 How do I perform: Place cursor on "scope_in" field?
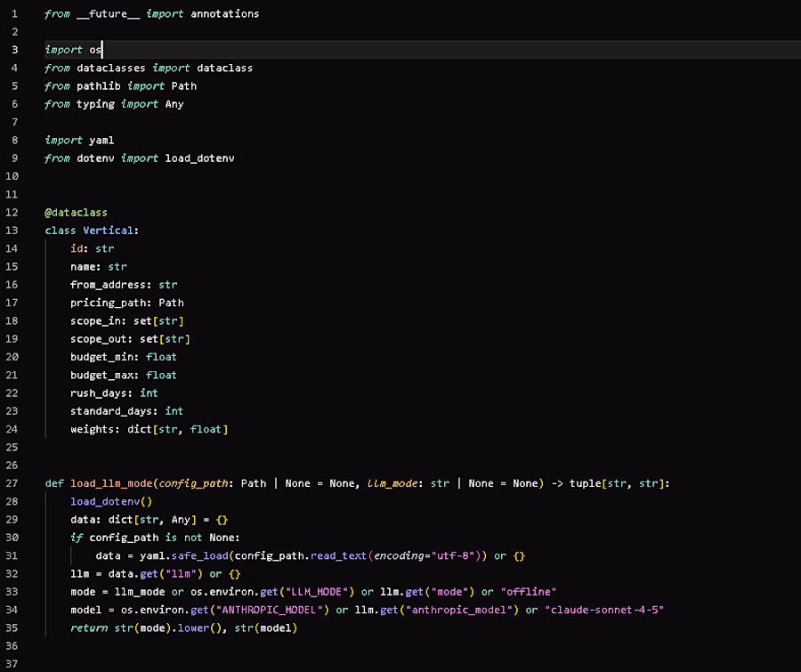95,321
